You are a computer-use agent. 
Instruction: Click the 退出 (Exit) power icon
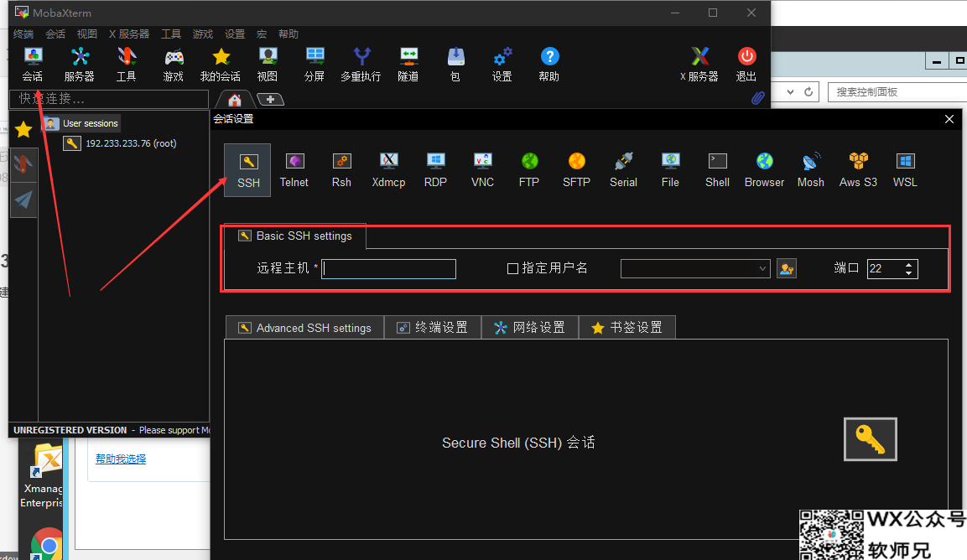746,65
